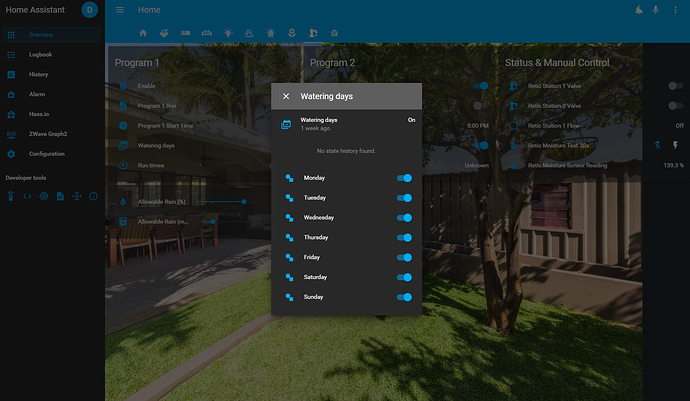This screenshot has height=401, width=690.
Task: Close the Watering days dialog
Action: pos(286,96)
